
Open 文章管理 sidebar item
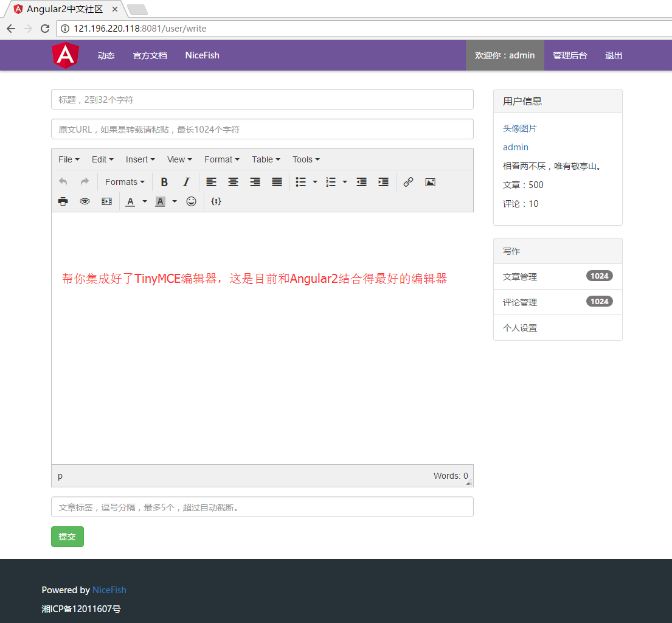coord(558,277)
